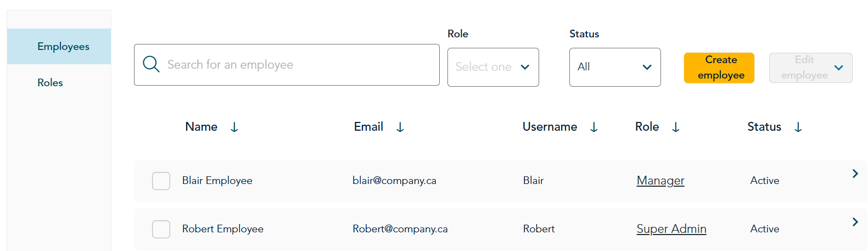Select the Employees sidebar tab
Image resolution: width=868 pixels, height=251 pixels.
pos(59,47)
